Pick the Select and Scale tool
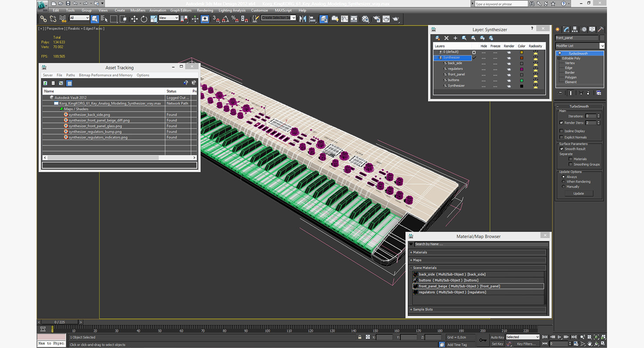644x348 pixels. (154, 19)
